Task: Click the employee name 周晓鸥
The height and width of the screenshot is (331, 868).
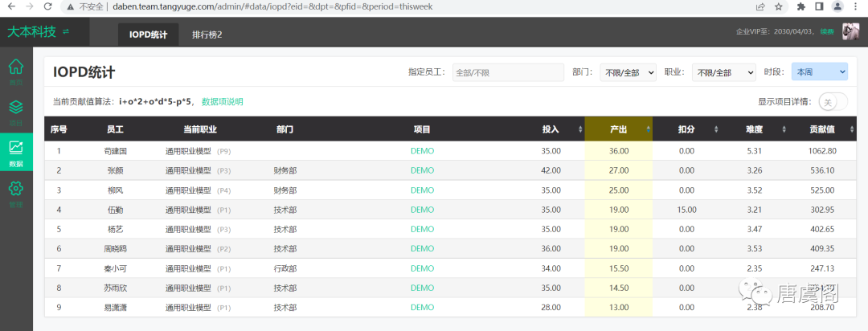Action: point(115,248)
